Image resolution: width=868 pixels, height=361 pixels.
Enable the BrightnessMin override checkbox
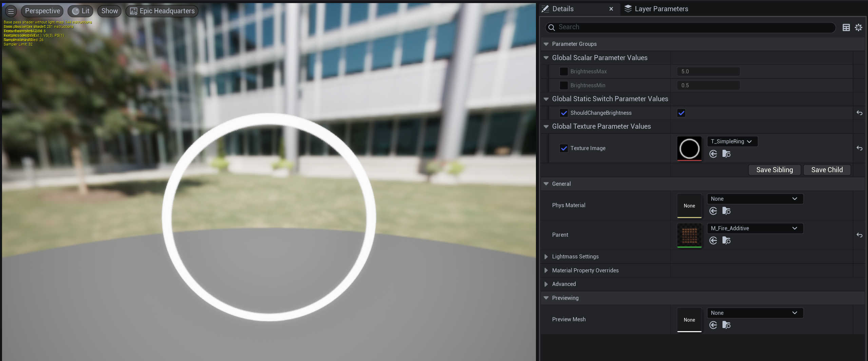(x=564, y=85)
